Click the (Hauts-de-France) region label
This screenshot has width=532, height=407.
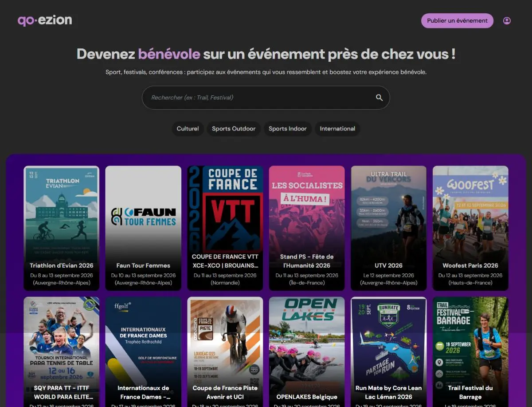pyautogui.click(x=470, y=283)
